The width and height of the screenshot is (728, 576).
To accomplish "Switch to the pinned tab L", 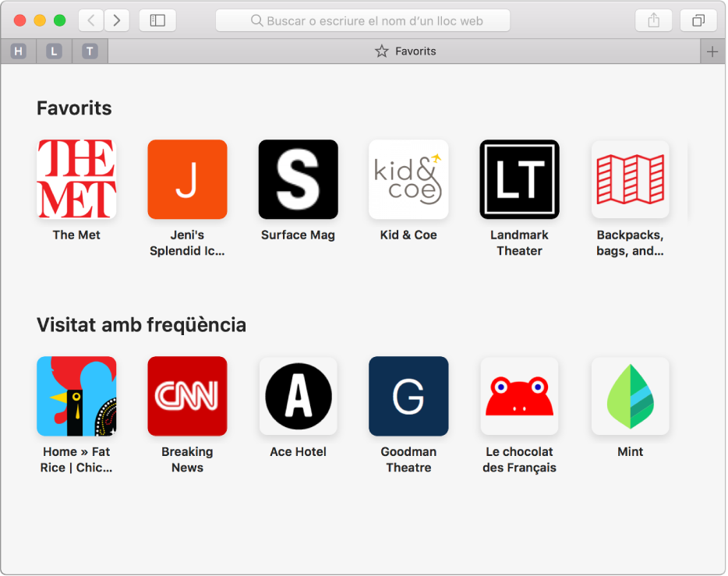I will click(54, 51).
